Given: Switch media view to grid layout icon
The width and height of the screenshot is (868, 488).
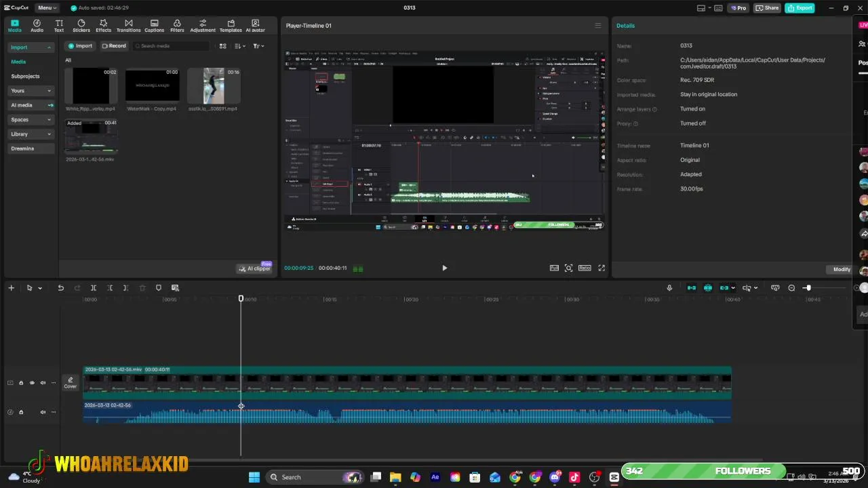Looking at the screenshot, I should click(222, 46).
